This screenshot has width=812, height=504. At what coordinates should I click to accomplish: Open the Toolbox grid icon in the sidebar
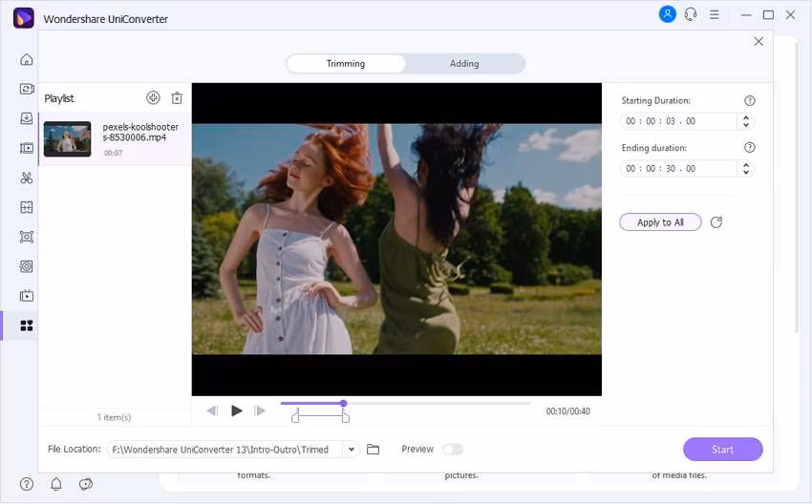pyautogui.click(x=27, y=325)
